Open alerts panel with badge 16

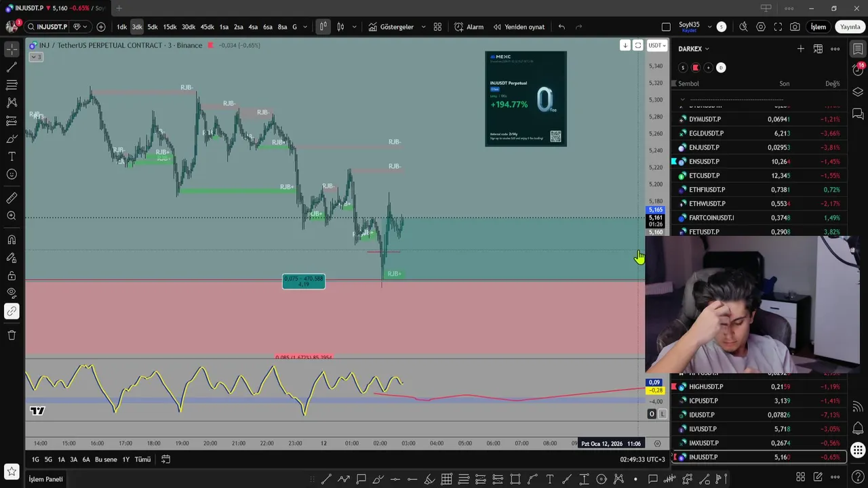tap(858, 70)
